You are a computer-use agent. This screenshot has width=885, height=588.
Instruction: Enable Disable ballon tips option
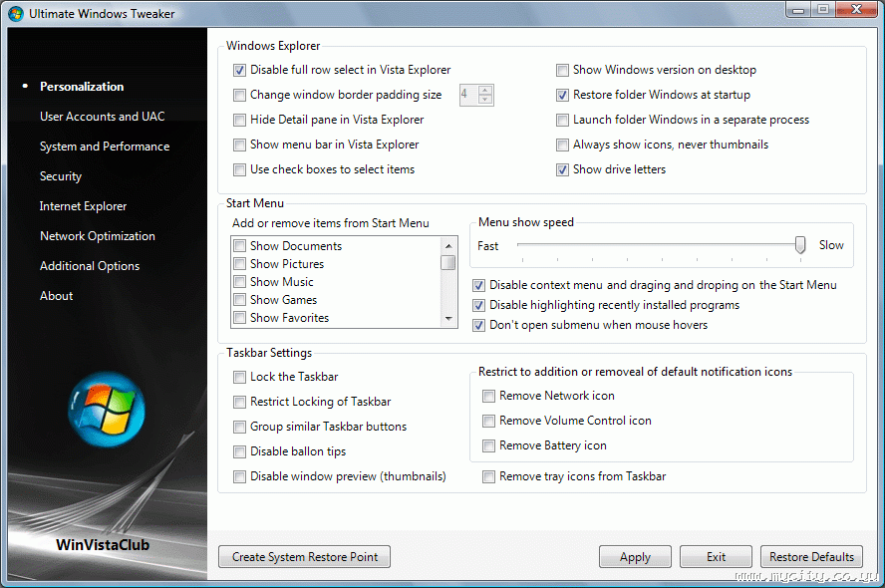tap(239, 451)
